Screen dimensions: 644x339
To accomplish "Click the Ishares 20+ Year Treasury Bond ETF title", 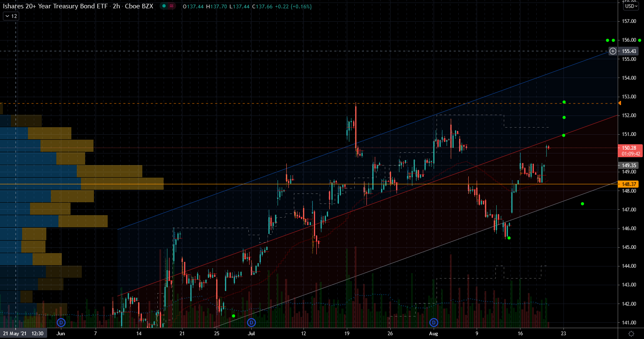I will [x=55, y=6].
